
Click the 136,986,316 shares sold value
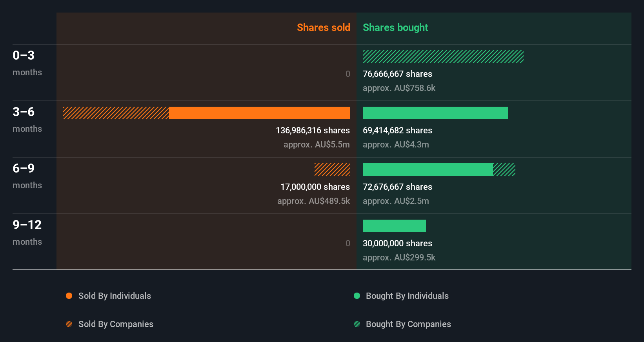point(313,130)
